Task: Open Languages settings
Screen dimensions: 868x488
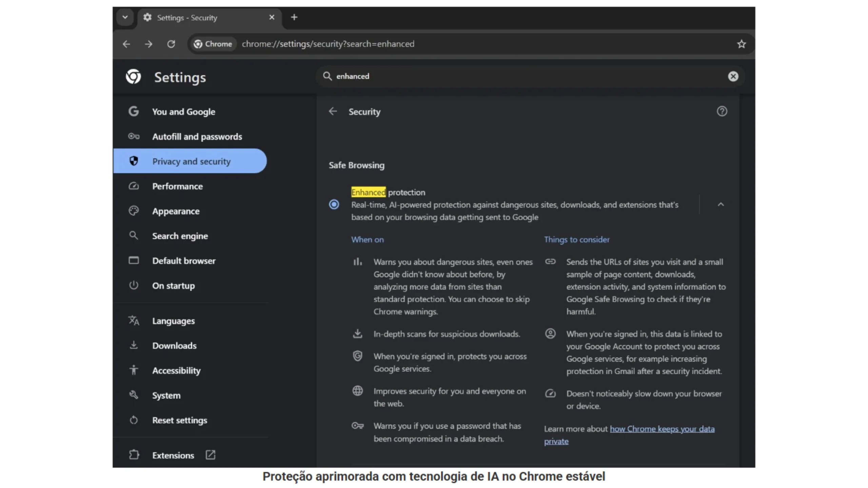Action: point(190,321)
